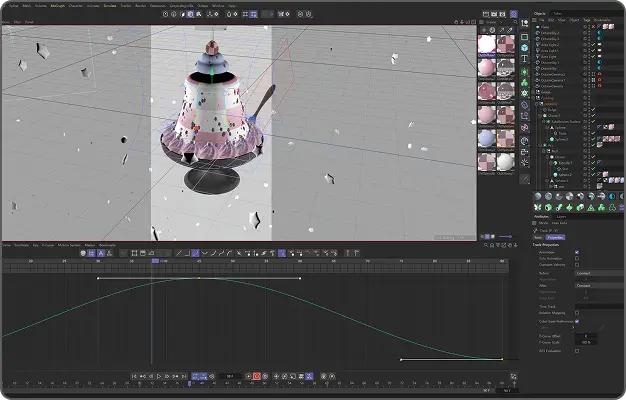The width and height of the screenshot is (626, 400).
Task: Select the white sphere material thumbnail
Action: 505,162
